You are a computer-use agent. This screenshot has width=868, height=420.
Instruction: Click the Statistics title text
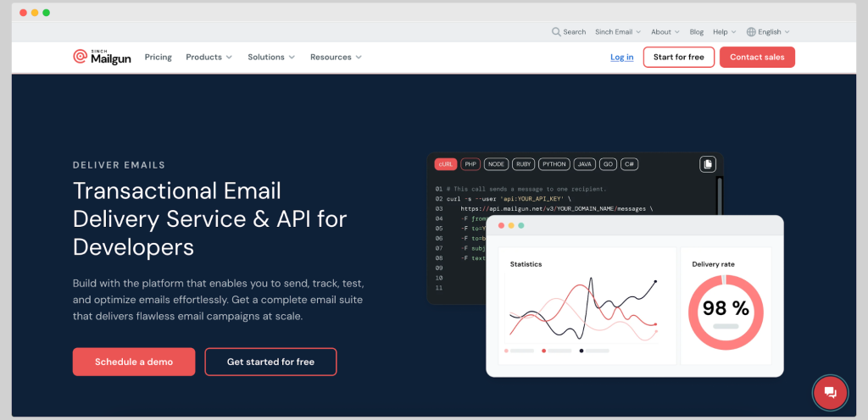tap(526, 264)
